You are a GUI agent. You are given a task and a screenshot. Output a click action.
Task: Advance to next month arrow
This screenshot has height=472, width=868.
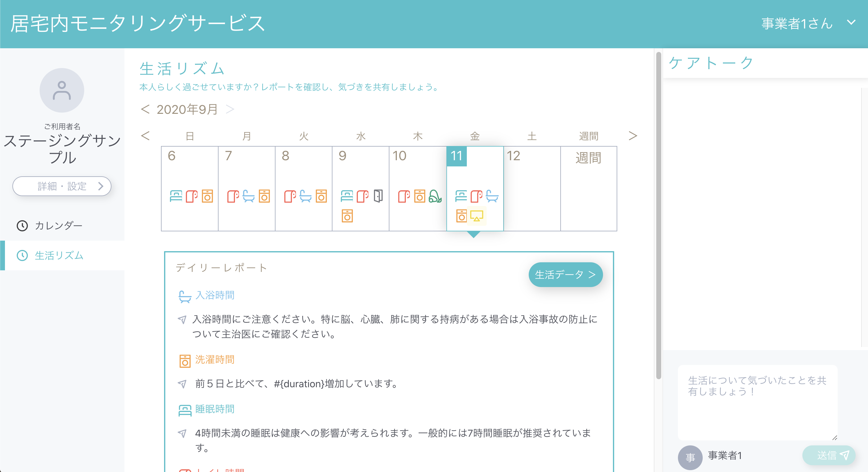230,109
